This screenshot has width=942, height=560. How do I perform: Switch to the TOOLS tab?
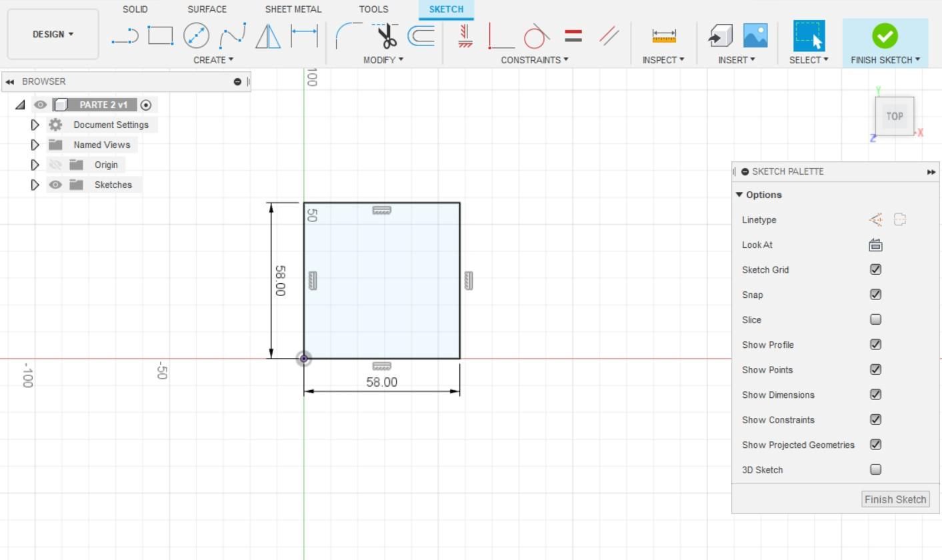tap(373, 9)
